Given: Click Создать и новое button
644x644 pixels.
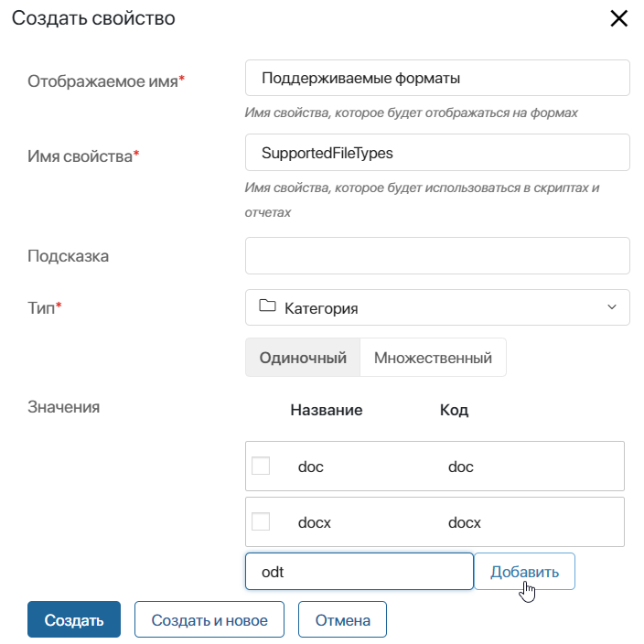Looking at the screenshot, I should (x=209, y=620).
